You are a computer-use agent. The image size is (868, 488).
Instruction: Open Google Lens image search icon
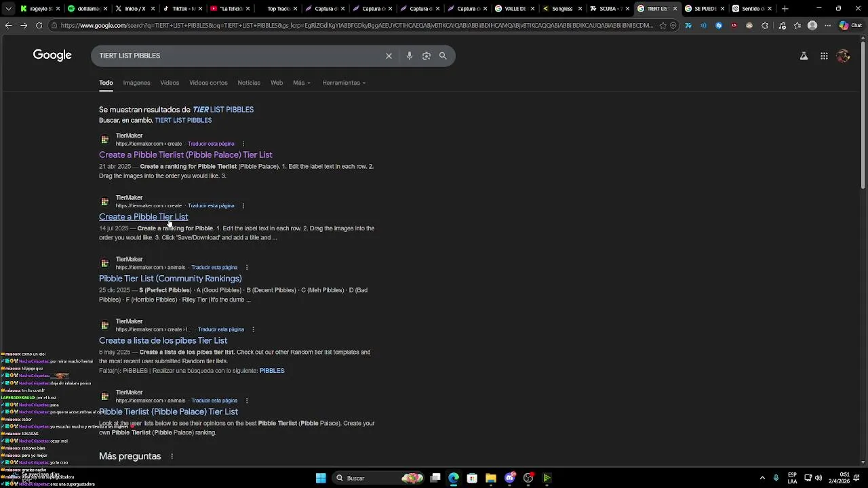click(x=426, y=56)
